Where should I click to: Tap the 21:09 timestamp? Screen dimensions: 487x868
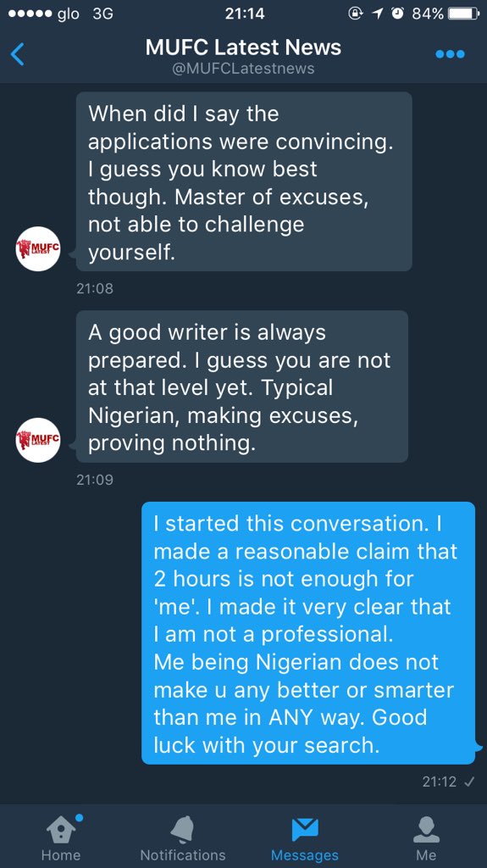point(95,480)
